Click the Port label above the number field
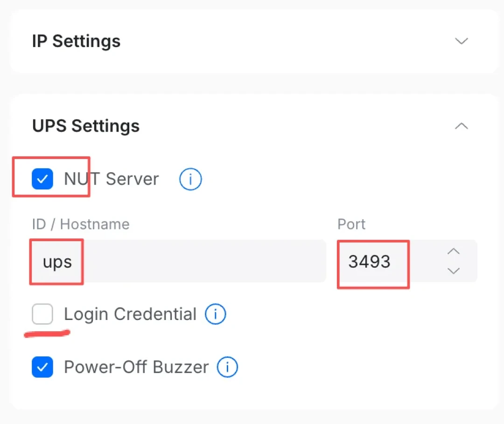This screenshot has height=424, width=504. (351, 224)
